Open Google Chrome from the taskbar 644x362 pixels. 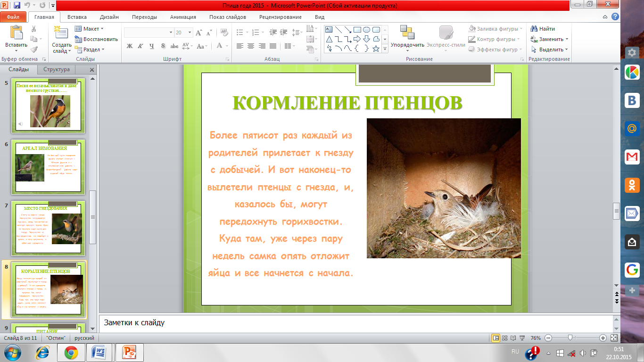point(71,353)
